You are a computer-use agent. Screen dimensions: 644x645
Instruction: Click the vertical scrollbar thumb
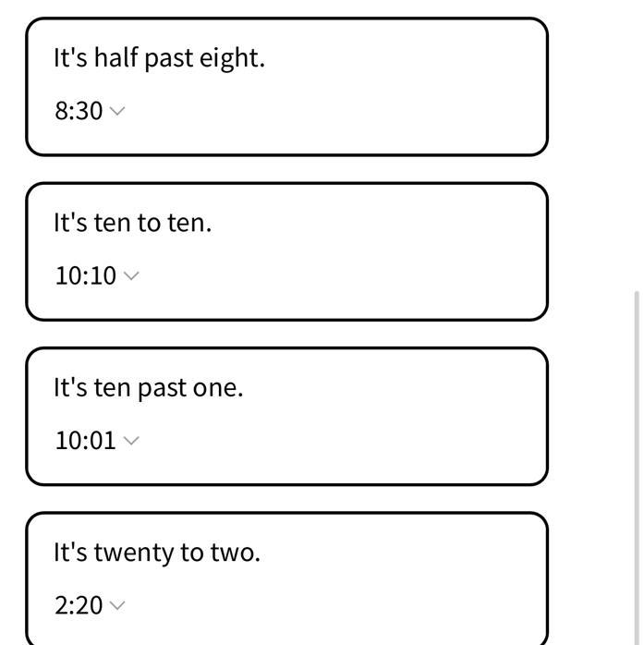(x=637, y=462)
